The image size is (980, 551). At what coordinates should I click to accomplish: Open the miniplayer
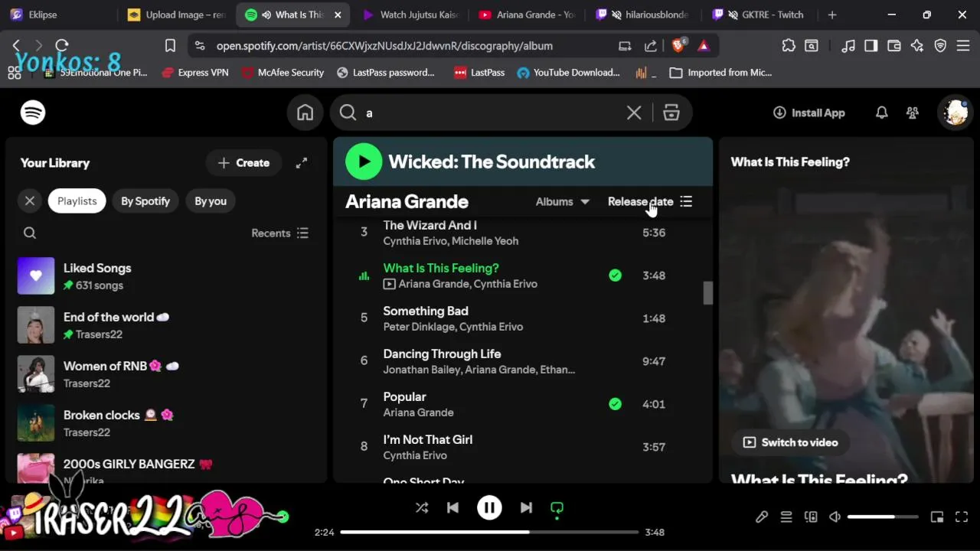pyautogui.click(x=937, y=517)
